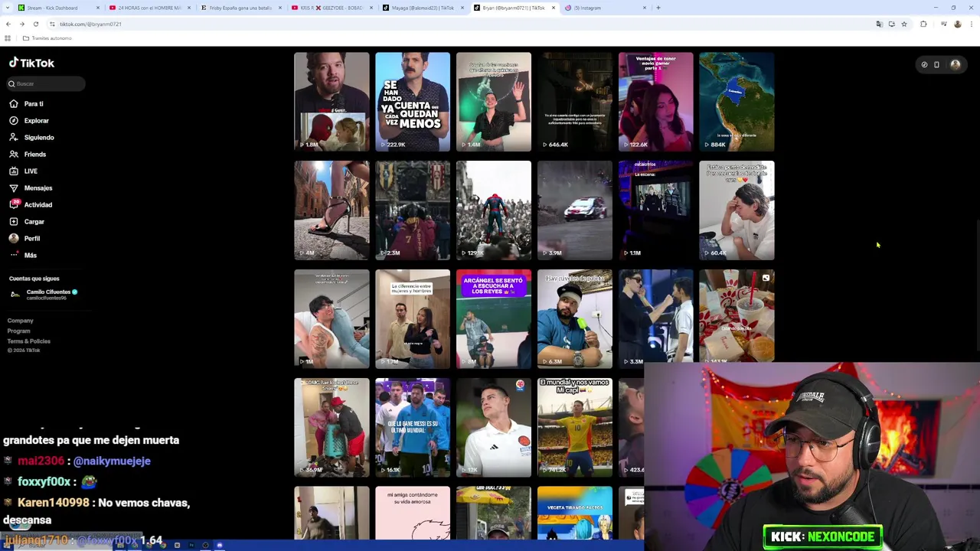Open the South America map video, 884K
The image size is (980, 551).
pyautogui.click(x=737, y=102)
